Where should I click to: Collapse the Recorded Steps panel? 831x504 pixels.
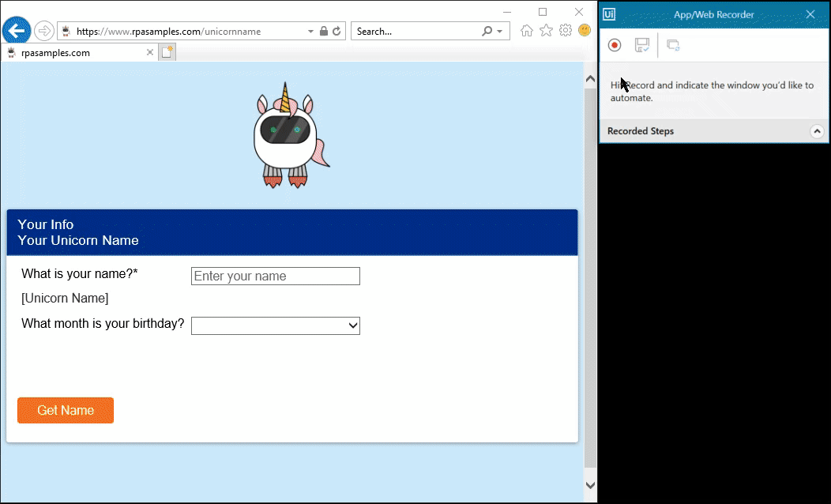[818, 131]
